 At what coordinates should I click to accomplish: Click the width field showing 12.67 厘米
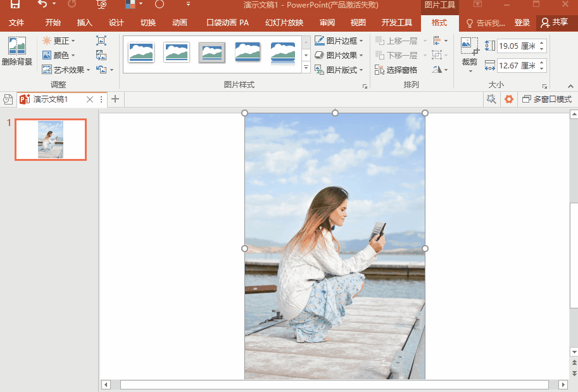click(517, 66)
